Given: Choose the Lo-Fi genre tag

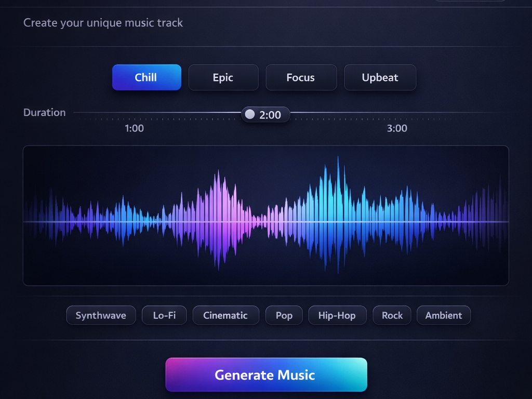Looking at the screenshot, I should click(164, 315).
